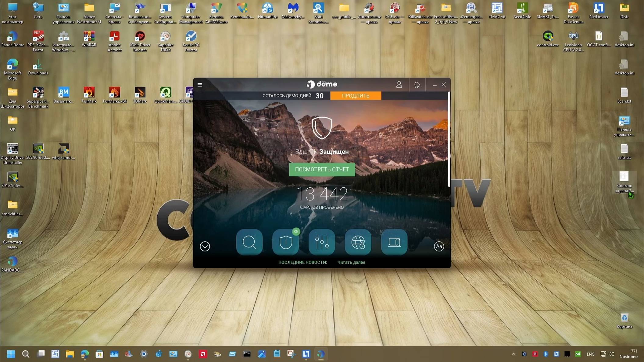The width and height of the screenshot is (644, 362).
Task: Open the Windows Start menu button
Action: tap(11, 354)
